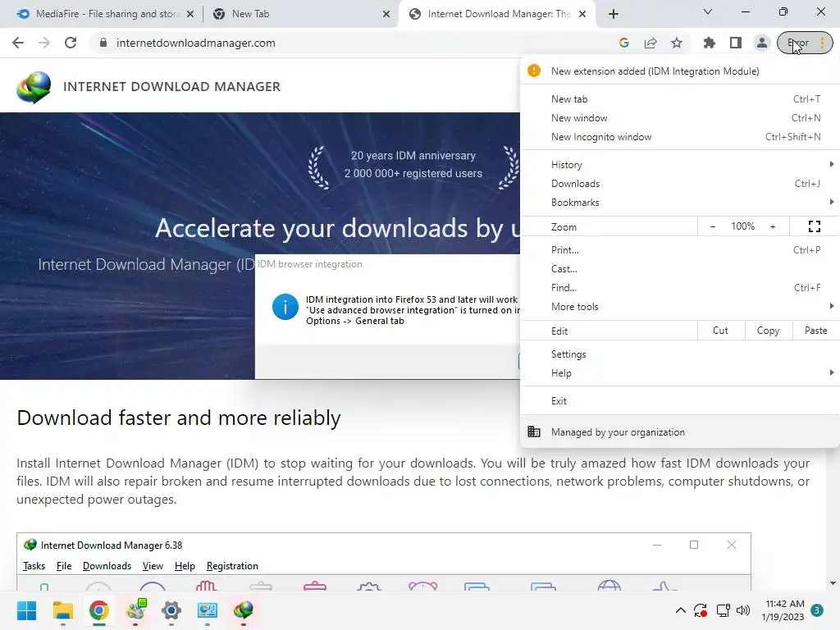Click Cut in the Edit row
840x630 pixels.
[x=720, y=331]
